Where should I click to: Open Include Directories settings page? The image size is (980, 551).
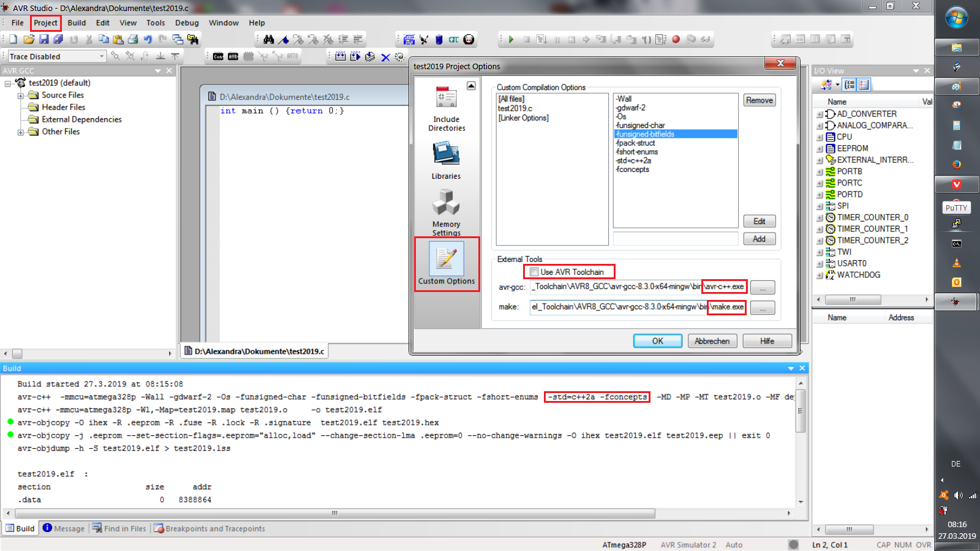(447, 109)
